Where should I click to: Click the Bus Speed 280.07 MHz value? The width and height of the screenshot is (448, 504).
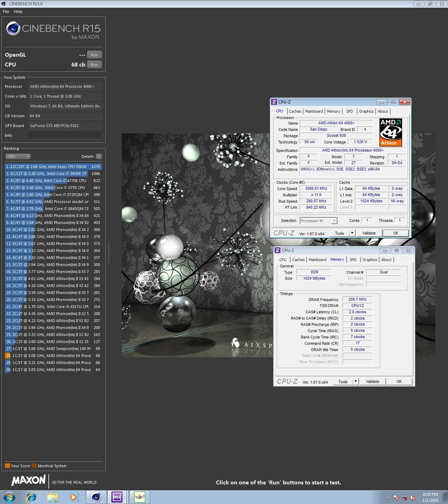tap(316, 201)
